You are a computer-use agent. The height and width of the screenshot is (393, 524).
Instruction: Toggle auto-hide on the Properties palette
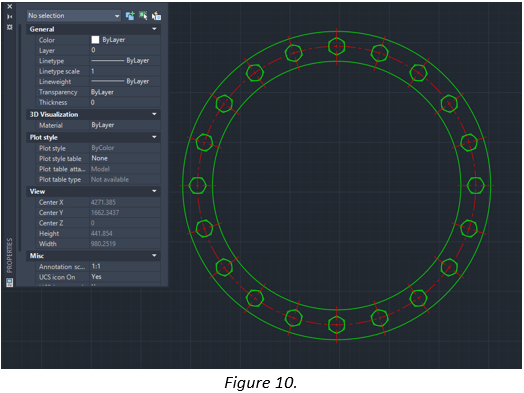click(x=10, y=17)
